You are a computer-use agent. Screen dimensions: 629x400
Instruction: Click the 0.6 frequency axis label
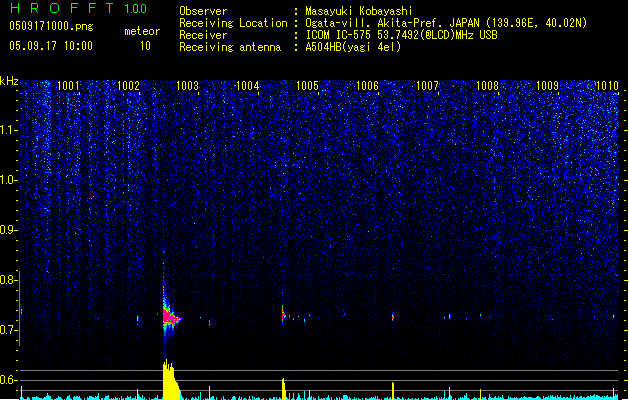[x=8, y=380]
